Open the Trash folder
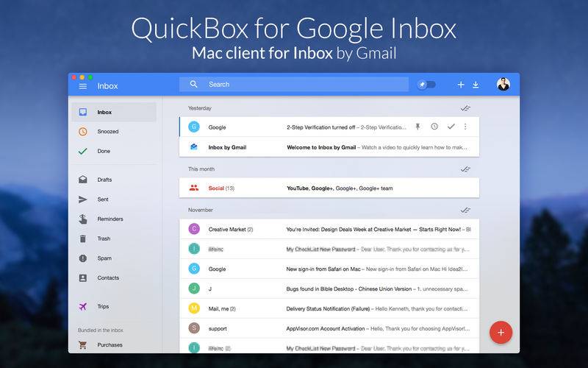588x368 pixels. point(114,238)
